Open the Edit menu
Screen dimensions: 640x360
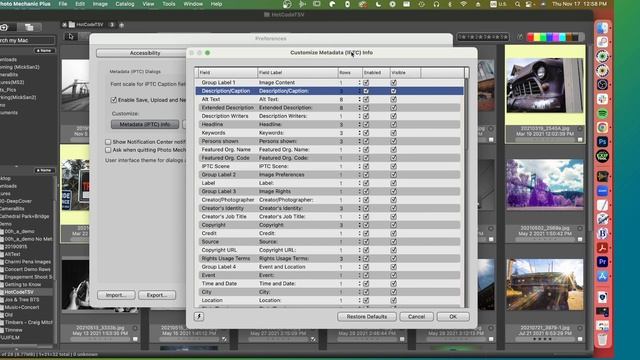(x=80, y=4)
